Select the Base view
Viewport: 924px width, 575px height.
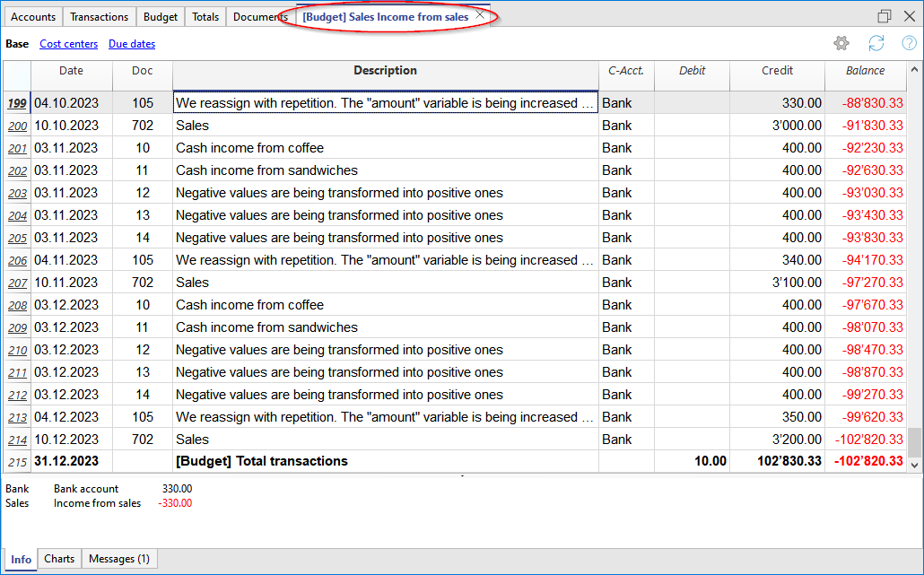[x=17, y=44]
